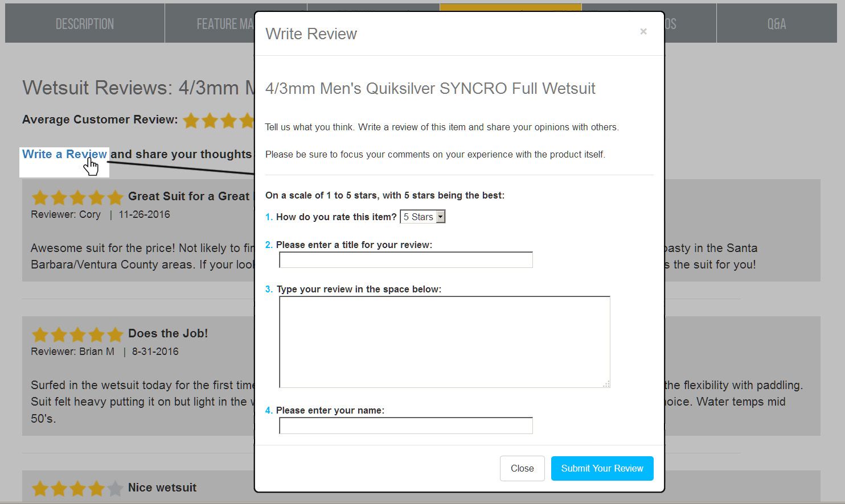Image resolution: width=845 pixels, height=504 pixels.
Task: Select the 'Does the Job!' review title
Action: pyautogui.click(x=168, y=333)
